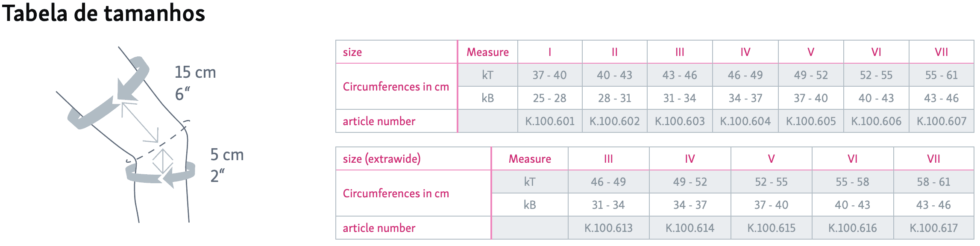Select article number K.100.604
The image size is (980, 246).
click(x=745, y=121)
